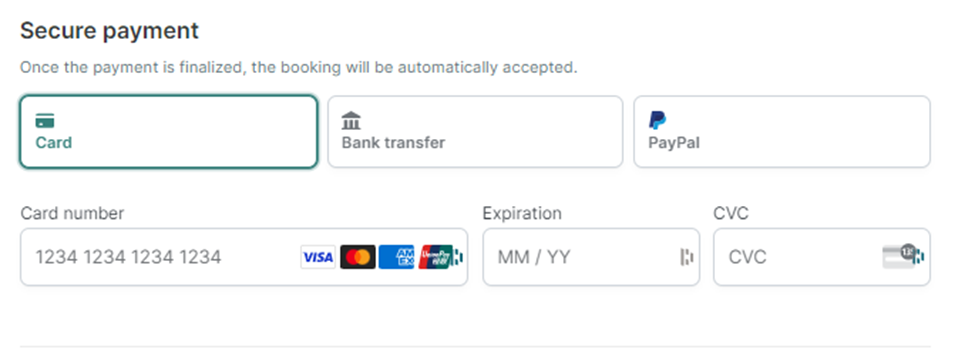Click autofill icon in CVC field
The height and width of the screenshot is (363, 975).
[919, 256]
